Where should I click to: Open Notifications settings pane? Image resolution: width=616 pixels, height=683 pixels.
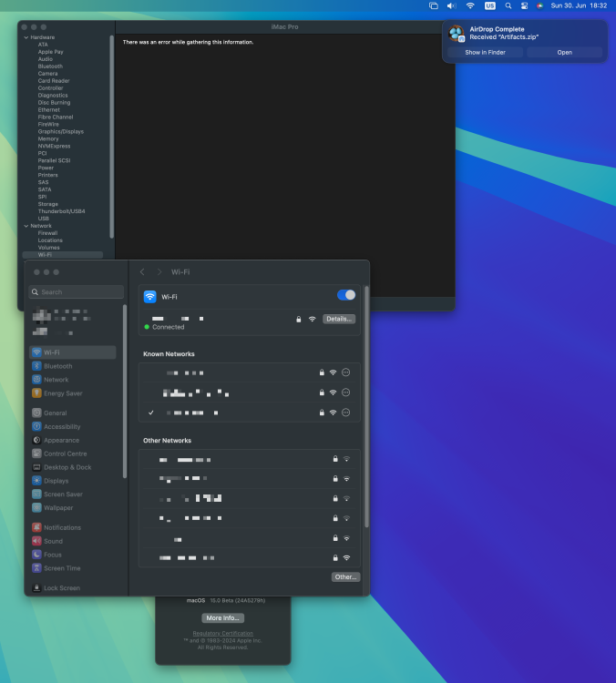pos(72,527)
